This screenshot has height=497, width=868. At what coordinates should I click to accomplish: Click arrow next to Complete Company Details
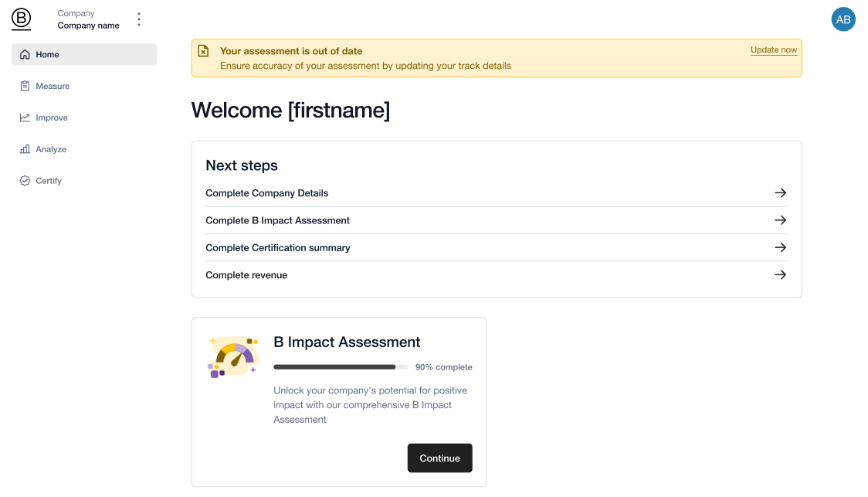pyautogui.click(x=780, y=192)
